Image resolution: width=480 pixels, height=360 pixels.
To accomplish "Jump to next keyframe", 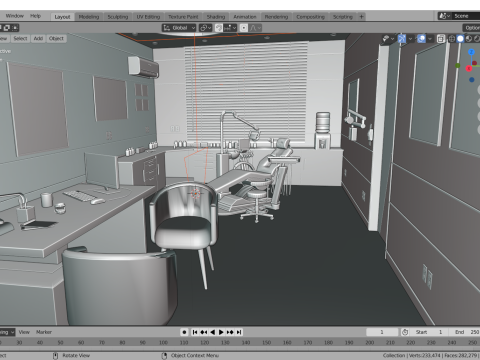I will click(230, 332).
